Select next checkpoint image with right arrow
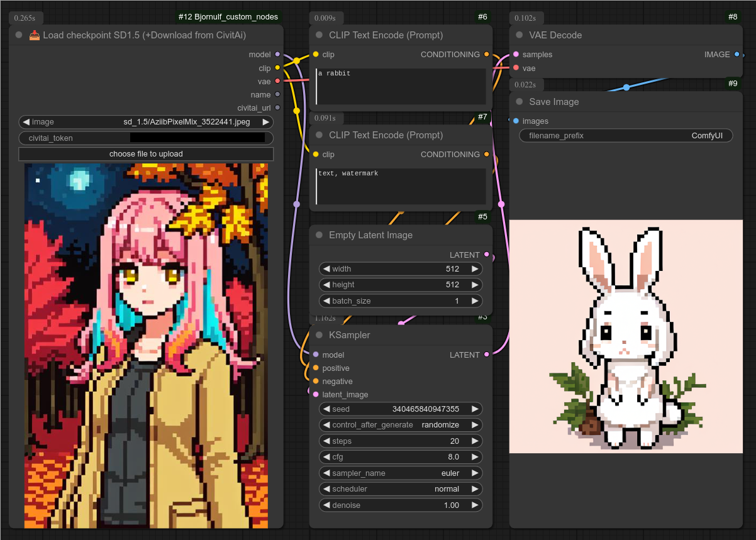Screen dimensions: 756x540 (266, 122)
